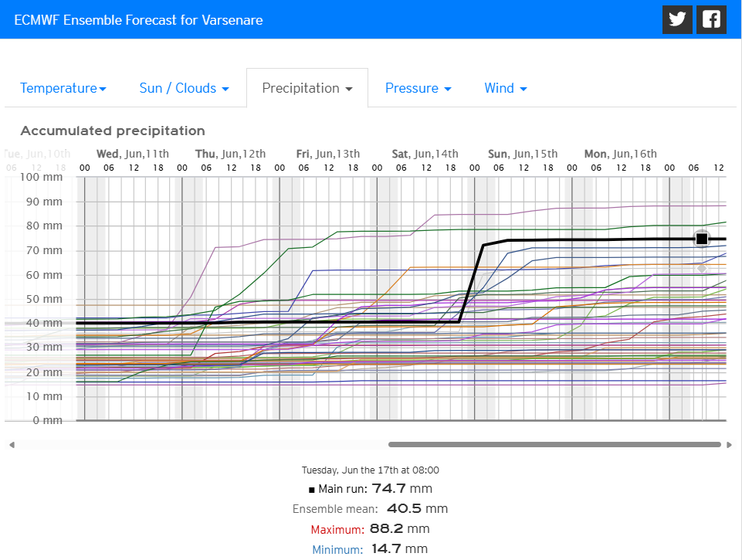Expand the Sun / Clouds menu

[x=184, y=88]
